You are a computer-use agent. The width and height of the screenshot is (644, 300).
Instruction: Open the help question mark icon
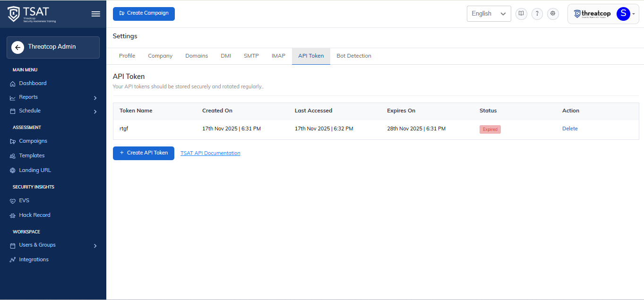[x=537, y=14]
